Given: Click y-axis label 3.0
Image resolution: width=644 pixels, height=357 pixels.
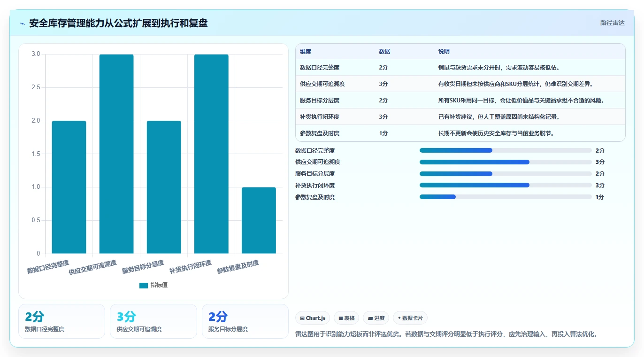Looking at the screenshot, I should click(x=36, y=54).
